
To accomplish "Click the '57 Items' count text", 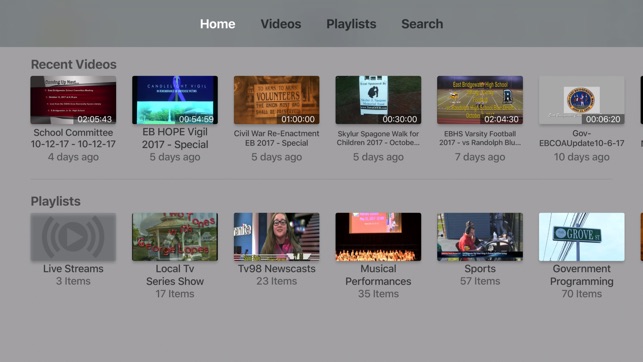I will 480,281.
